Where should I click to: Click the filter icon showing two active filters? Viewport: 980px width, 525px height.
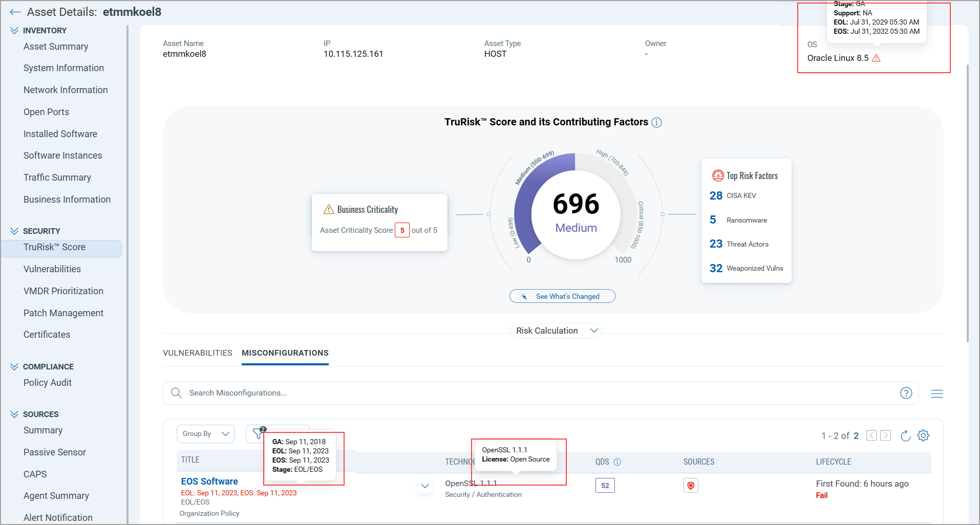258,433
